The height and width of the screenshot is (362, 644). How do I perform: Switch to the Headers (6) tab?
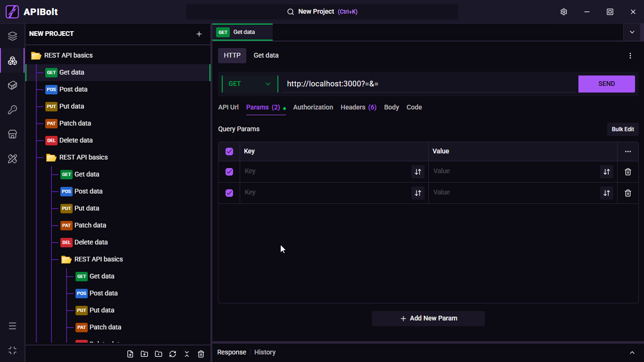359,107
